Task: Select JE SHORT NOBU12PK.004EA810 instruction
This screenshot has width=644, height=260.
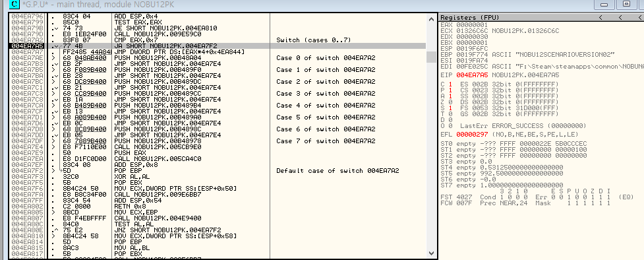Action: coord(166,28)
